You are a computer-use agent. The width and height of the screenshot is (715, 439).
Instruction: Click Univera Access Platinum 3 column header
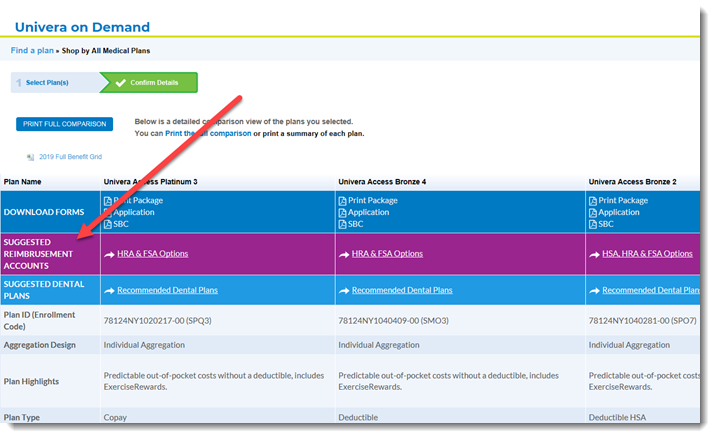coord(150,182)
